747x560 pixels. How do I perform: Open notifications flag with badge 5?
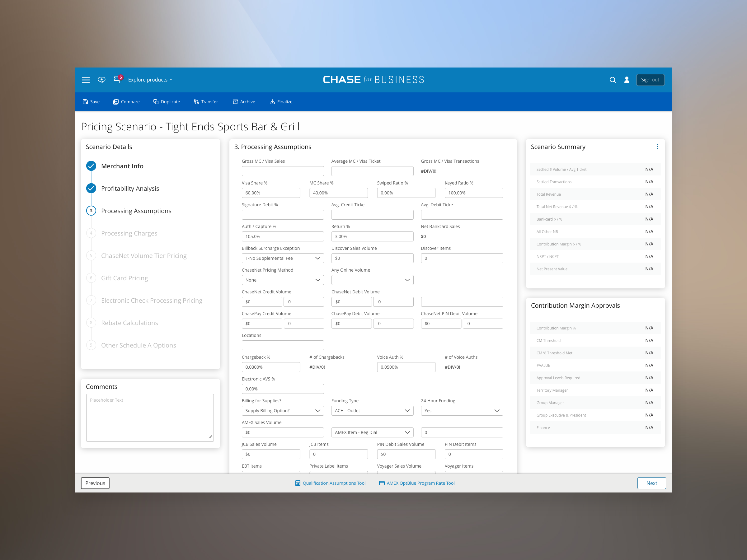[x=118, y=79]
